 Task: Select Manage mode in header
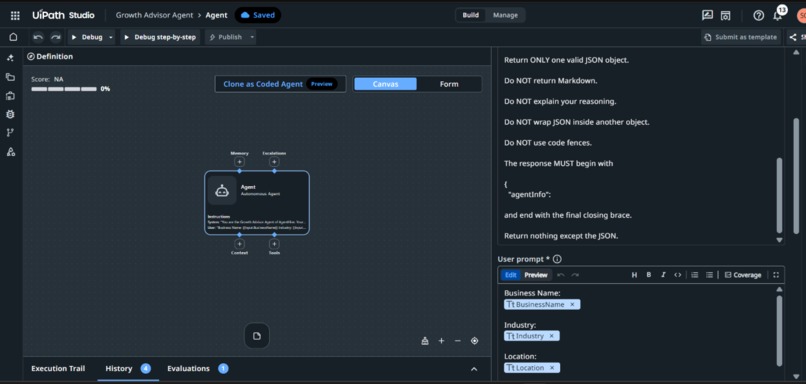coord(506,15)
